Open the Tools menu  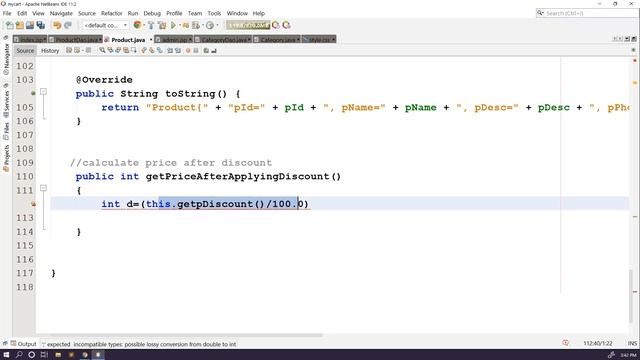pyautogui.click(x=214, y=13)
